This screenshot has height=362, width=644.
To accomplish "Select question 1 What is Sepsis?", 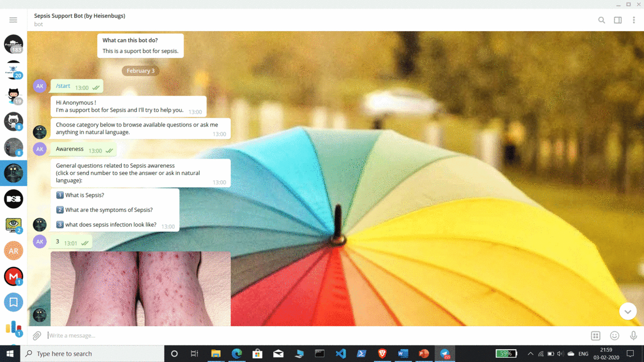I will click(x=80, y=195).
